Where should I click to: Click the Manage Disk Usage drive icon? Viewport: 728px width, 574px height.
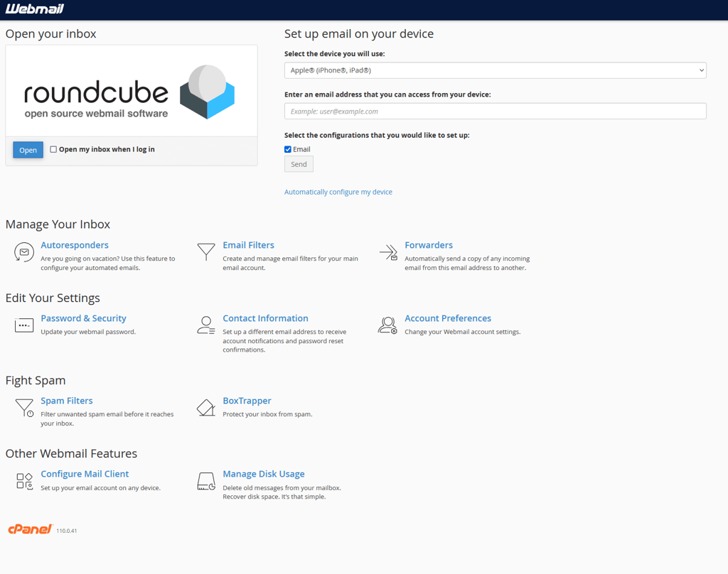coord(206,481)
